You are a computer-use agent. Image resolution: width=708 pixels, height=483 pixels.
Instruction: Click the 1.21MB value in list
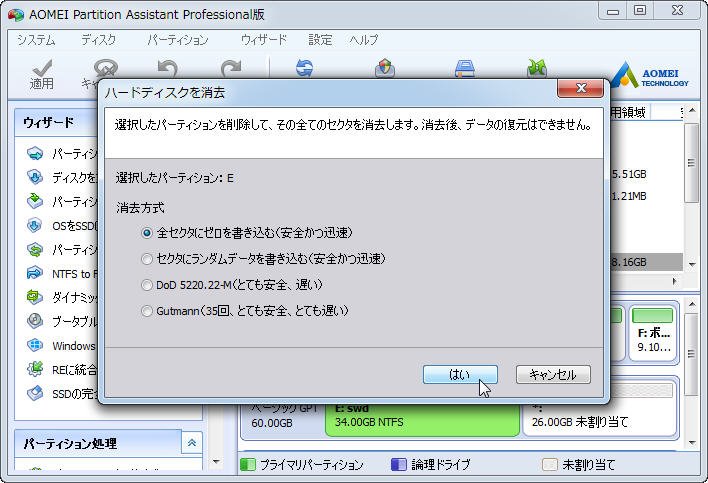coord(629,196)
